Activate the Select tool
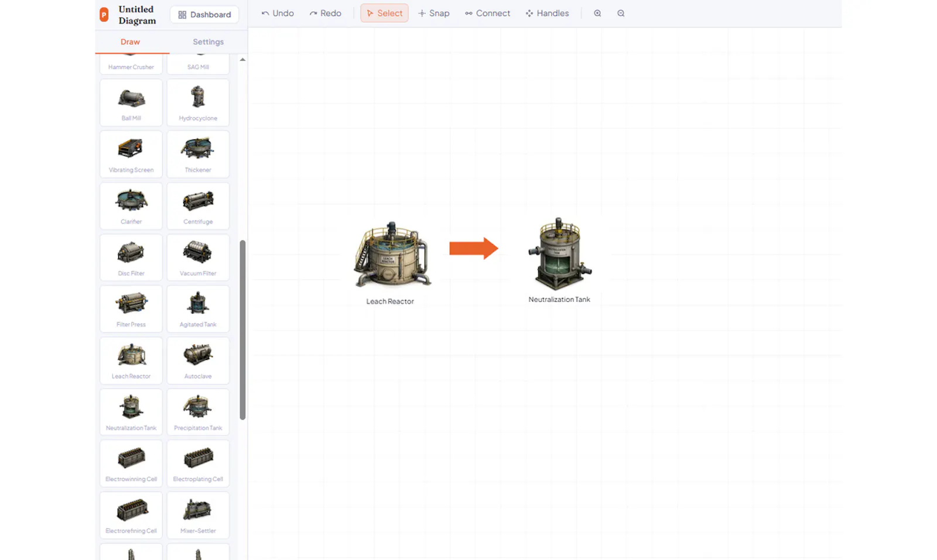This screenshot has width=937, height=560. [x=384, y=13]
